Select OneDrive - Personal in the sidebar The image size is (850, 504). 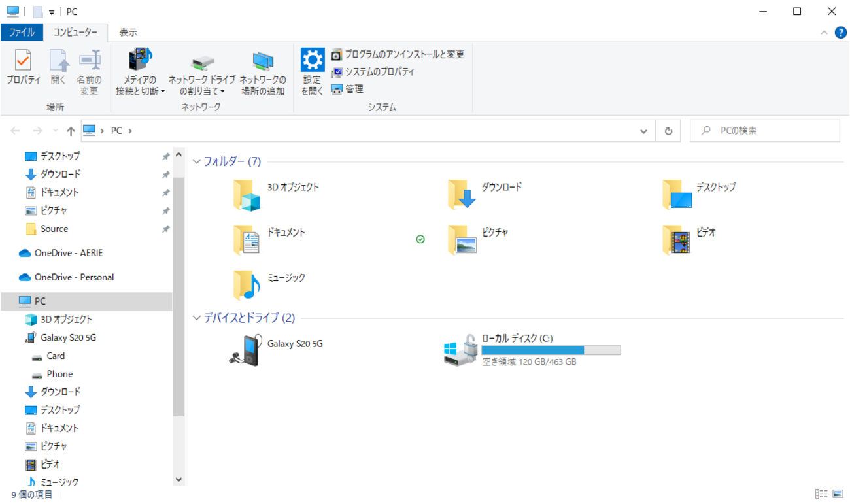click(x=74, y=277)
